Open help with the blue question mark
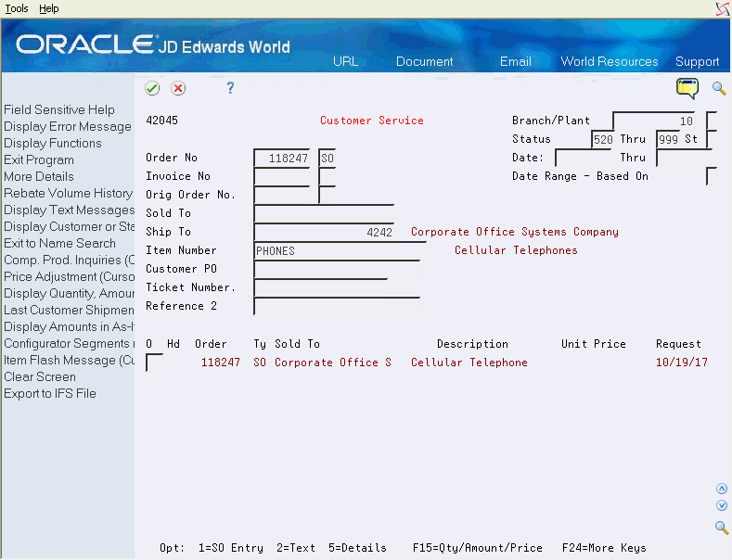 (x=230, y=88)
